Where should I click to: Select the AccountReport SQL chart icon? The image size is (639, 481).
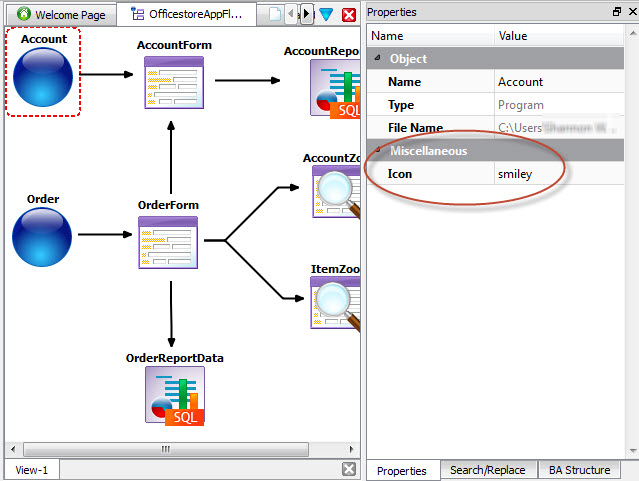coord(336,89)
